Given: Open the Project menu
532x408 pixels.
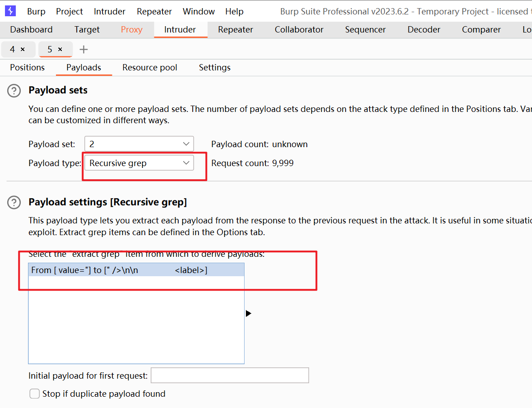Looking at the screenshot, I should point(69,12).
